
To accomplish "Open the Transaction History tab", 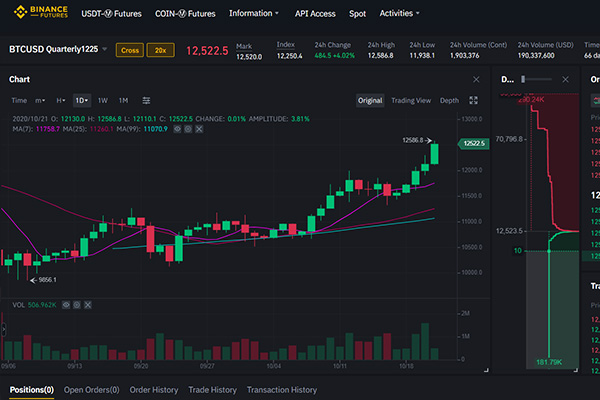I will [282, 390].
